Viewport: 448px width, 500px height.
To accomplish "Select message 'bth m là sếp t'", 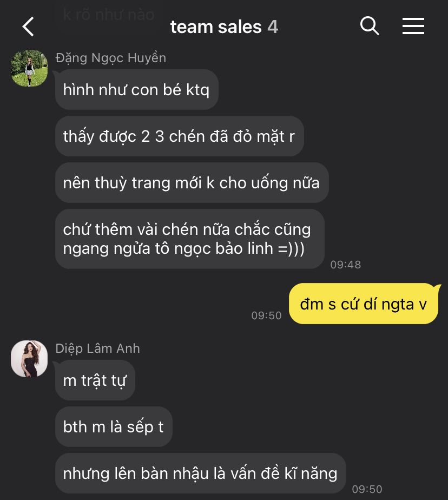I will tap(114, 426).
